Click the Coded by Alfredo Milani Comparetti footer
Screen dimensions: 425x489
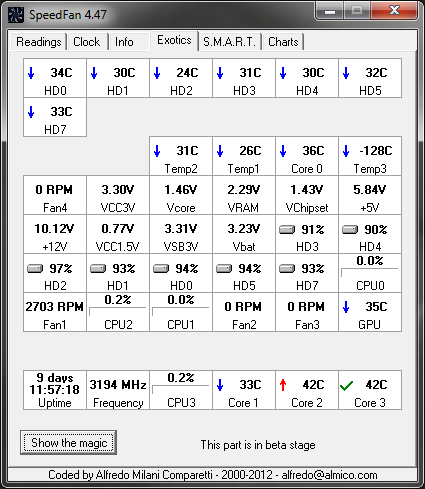(x=213, y=475)
